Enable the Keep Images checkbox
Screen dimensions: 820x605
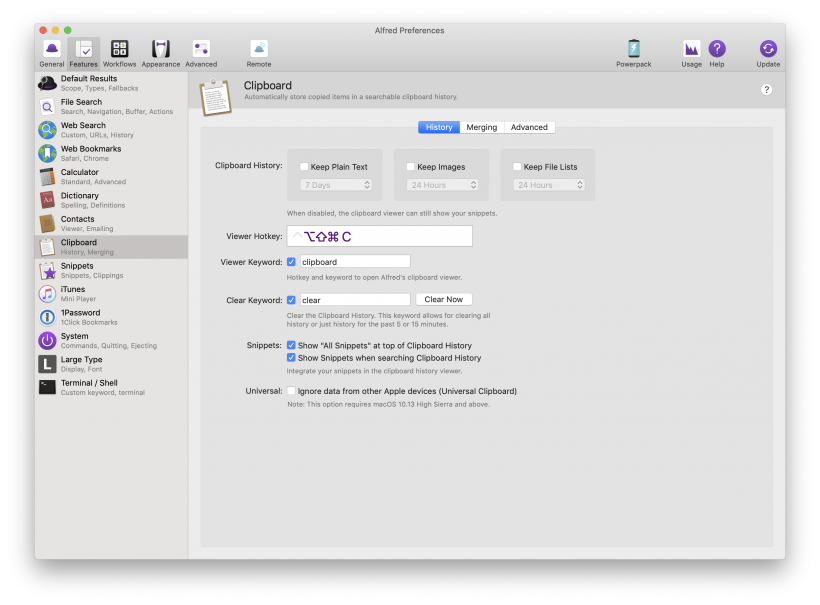click(x=411, y=167)
